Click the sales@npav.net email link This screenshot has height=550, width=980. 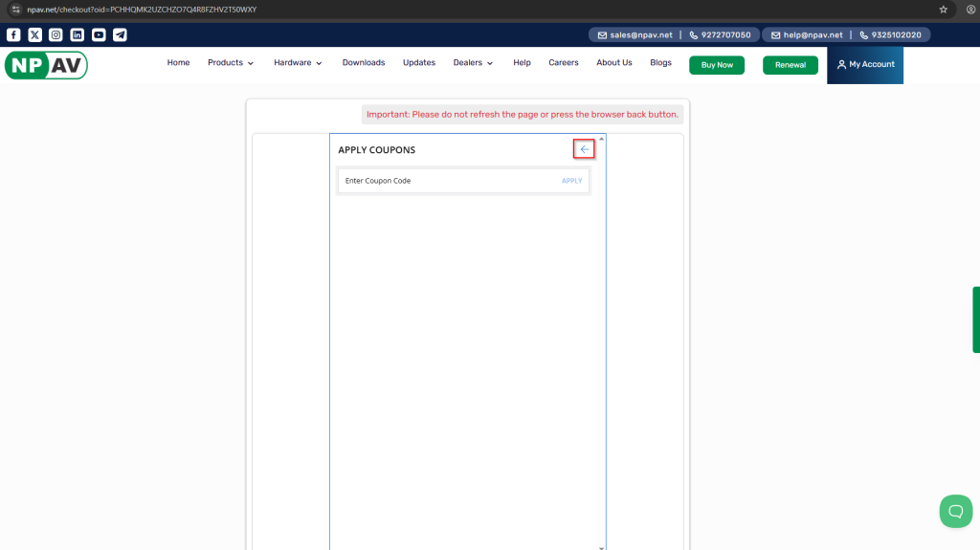point(635,34)
